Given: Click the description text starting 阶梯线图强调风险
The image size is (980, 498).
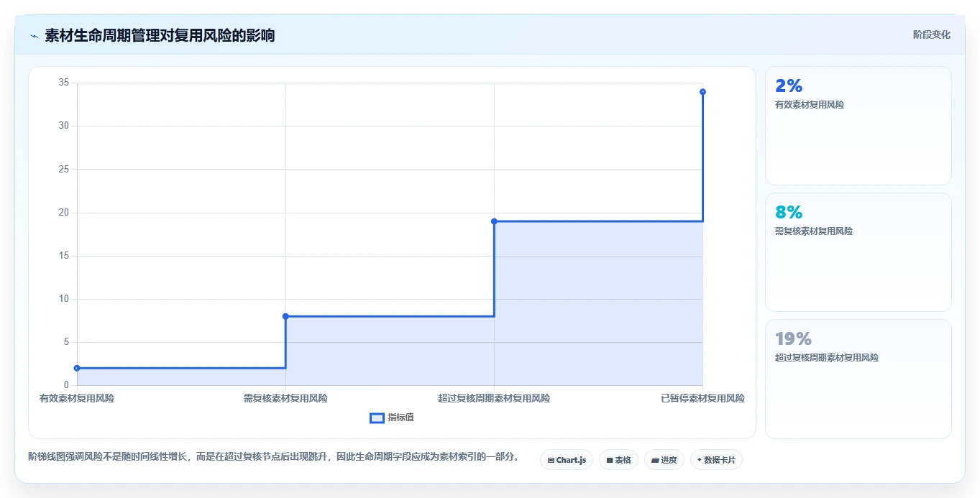Looking at the screenshot, I should click(273, 456).
